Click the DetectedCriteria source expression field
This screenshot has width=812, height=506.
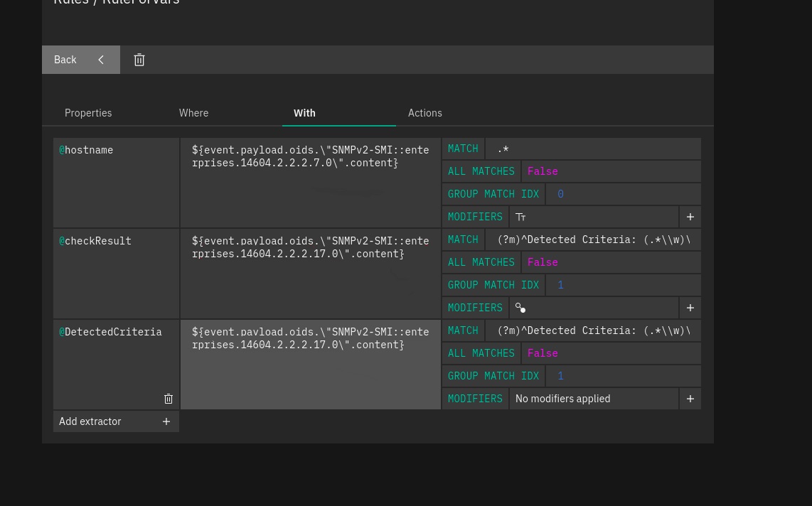click(x=310, y=364)
